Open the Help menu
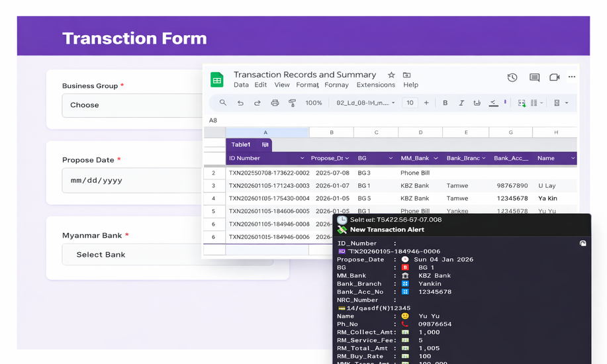 [x=410, y=85]
